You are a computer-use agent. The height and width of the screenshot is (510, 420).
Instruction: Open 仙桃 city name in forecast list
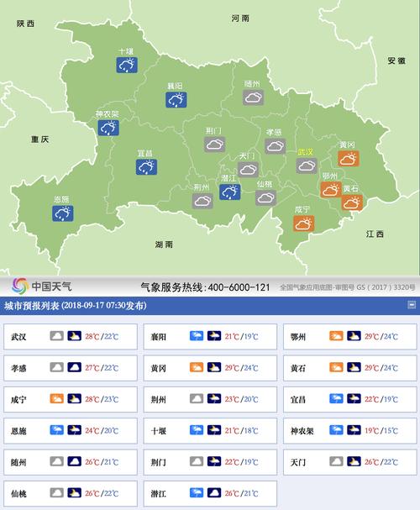point(18,494)
